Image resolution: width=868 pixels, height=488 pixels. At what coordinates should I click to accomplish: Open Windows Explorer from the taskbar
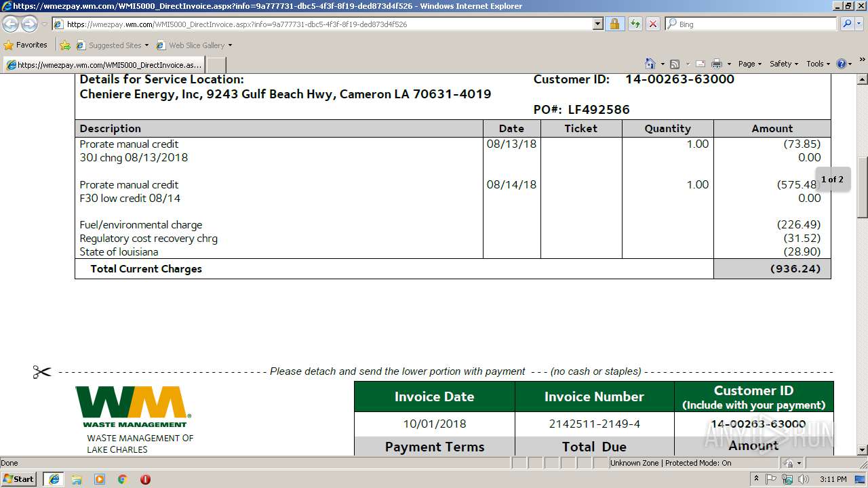click(x=77, y=479)
